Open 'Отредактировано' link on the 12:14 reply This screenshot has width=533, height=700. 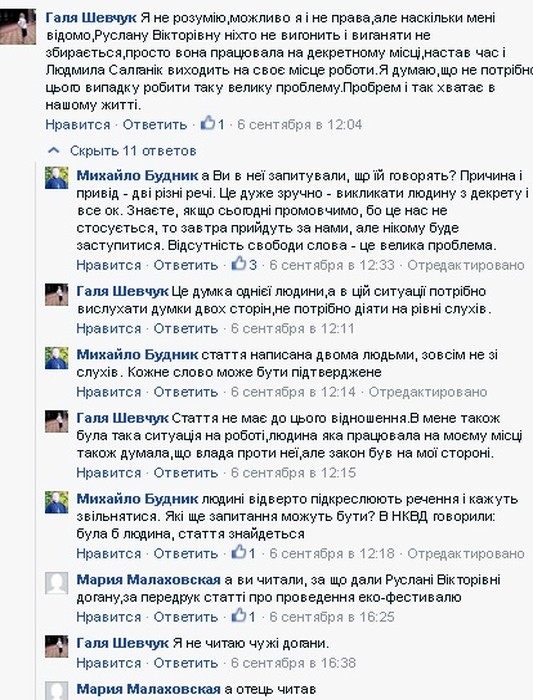point(428,392)
